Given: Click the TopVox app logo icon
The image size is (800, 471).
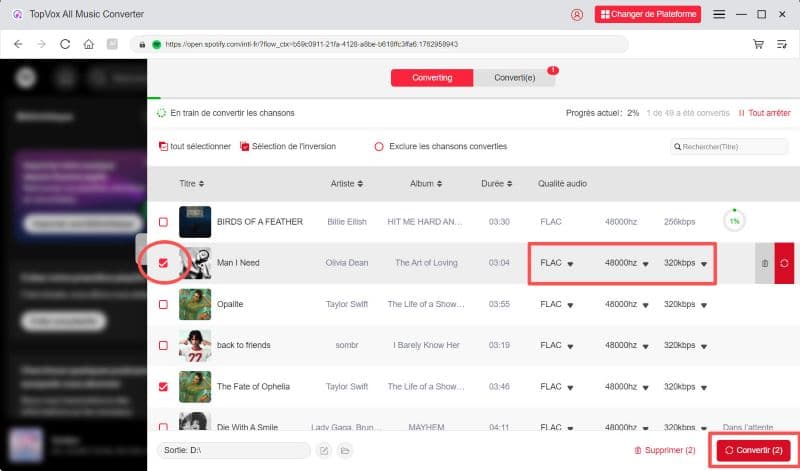Looking at the screenshot, I should [x=17, y=14].
